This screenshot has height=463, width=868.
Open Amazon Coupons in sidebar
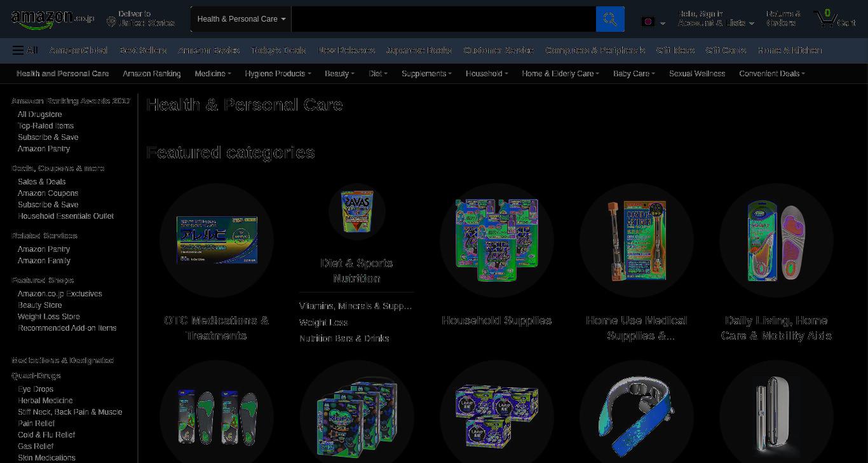48,193
